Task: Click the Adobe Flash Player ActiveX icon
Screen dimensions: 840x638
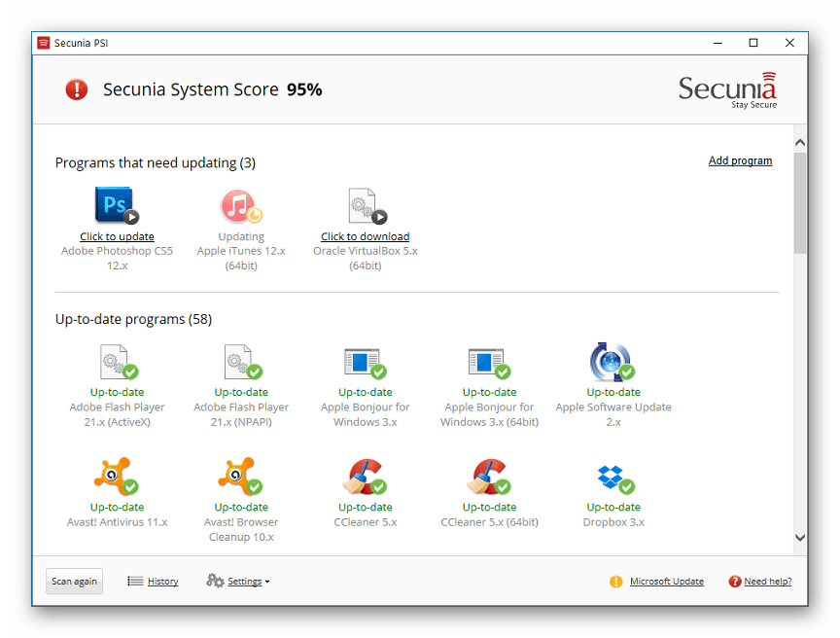Action: [116, 362]
